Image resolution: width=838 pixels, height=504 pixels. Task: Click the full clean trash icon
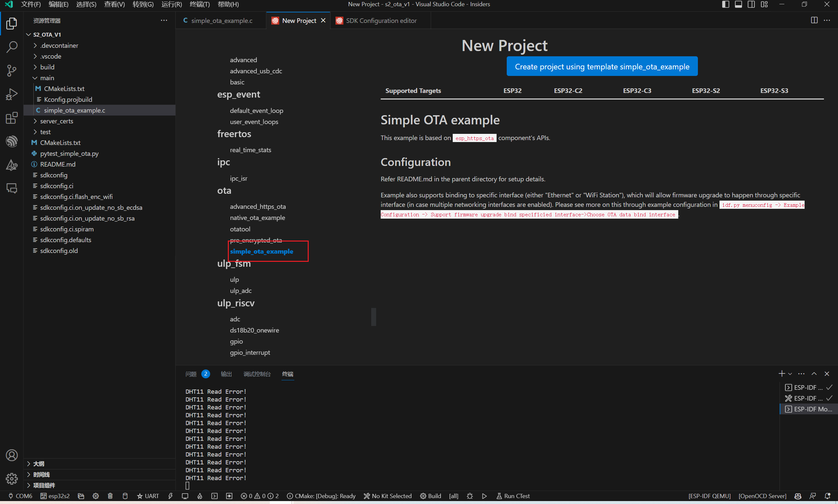(x=110, y=496)
